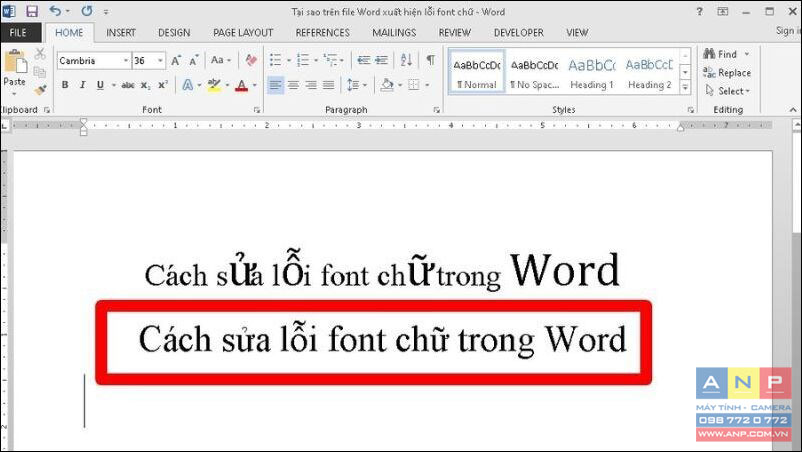Collapse the ribbon with the arrow

coord(792,109)
